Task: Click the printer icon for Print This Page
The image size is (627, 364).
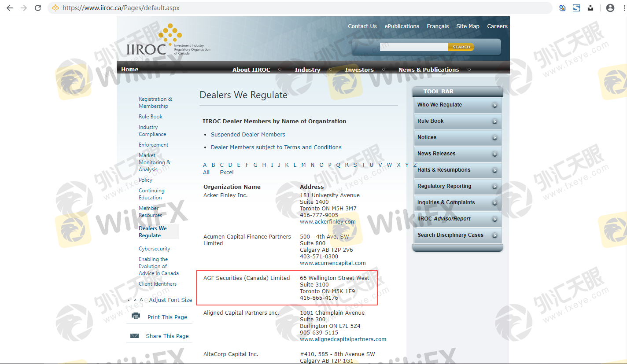Action: (x=136, y=316)
